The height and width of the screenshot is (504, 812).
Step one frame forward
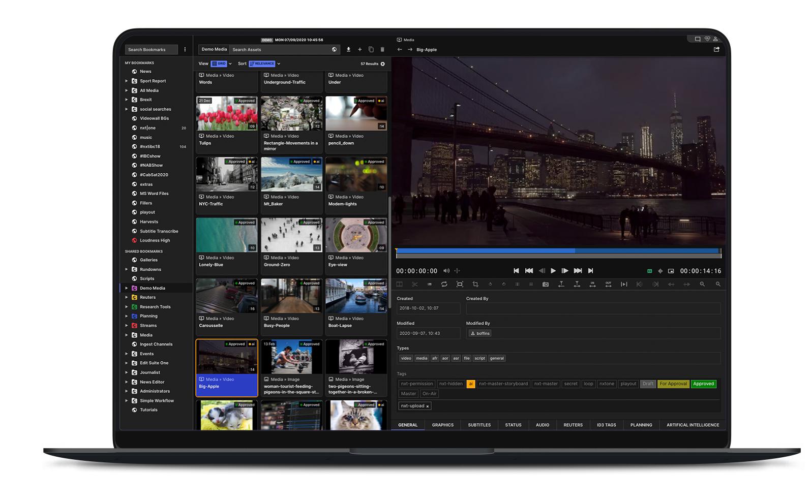tap(565, 271)
